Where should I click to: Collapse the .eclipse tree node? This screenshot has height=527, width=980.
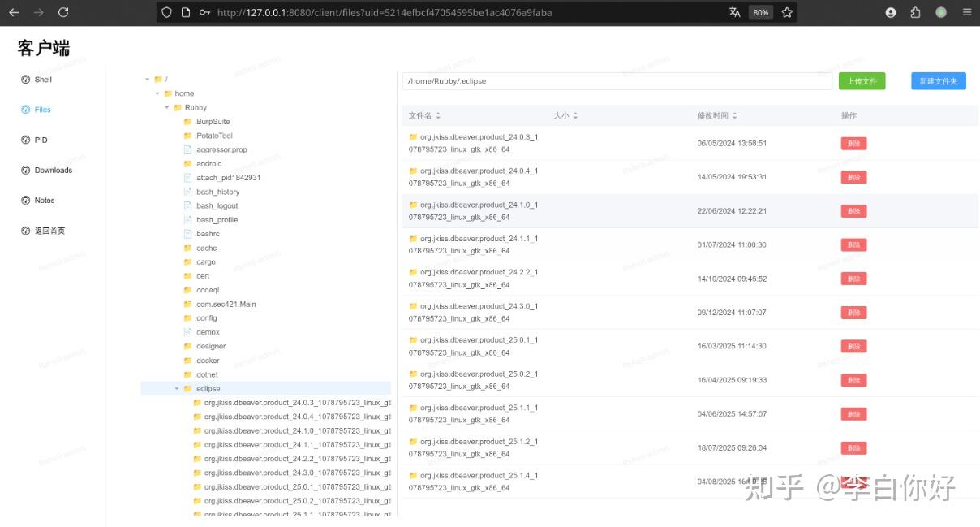[x=177, y=389]
